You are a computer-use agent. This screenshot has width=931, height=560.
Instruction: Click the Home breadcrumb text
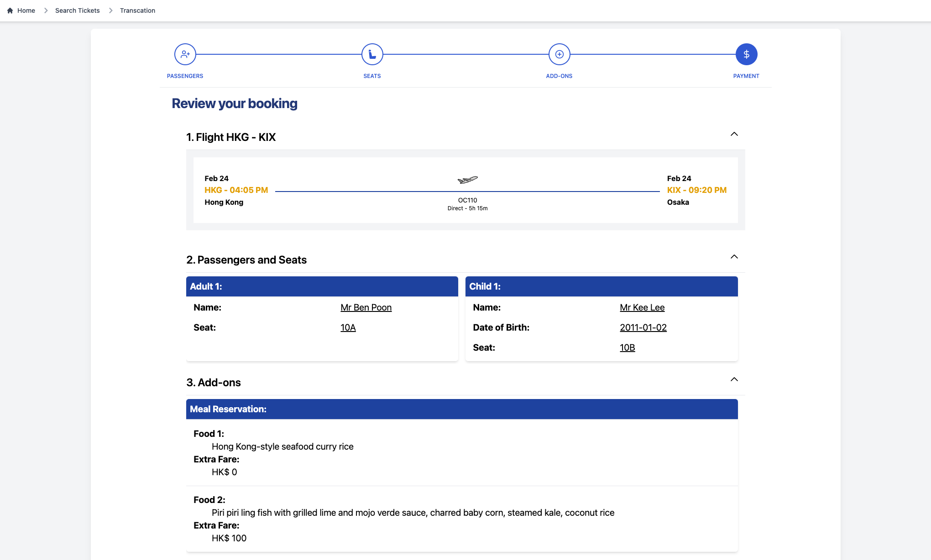coord(26,10)
